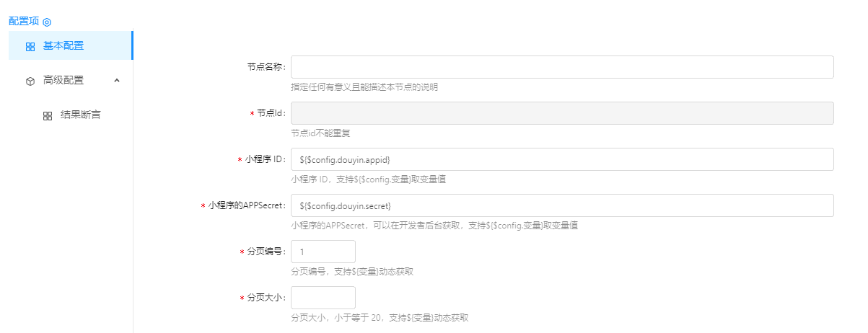This screenshot has width=868, height=333.
Task: Edit the 小程序 ID input field
Action: pyautogui.click(x=561, y=159)
